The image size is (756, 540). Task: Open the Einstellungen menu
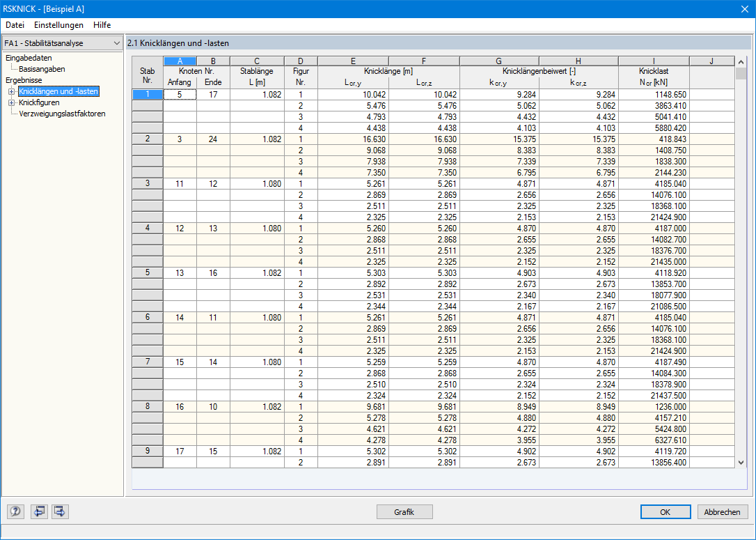[x=58, y=24]
